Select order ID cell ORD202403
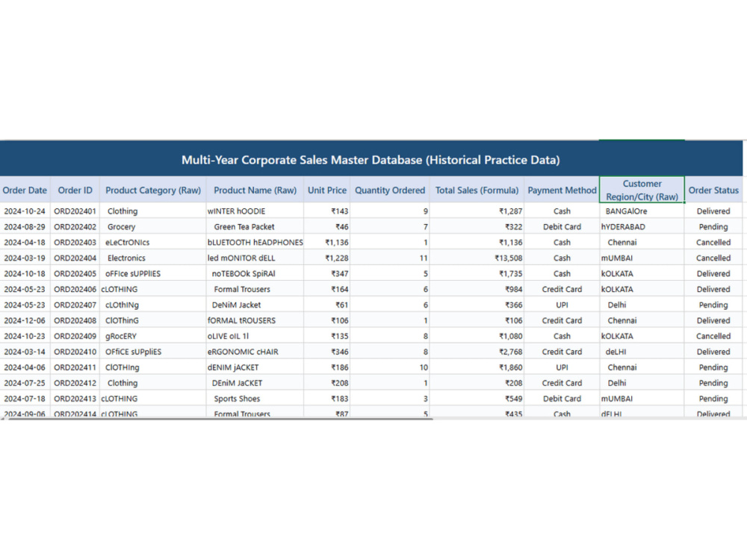Image resolution: width=747 pixels, height=560 pixels. click(75, 243)
